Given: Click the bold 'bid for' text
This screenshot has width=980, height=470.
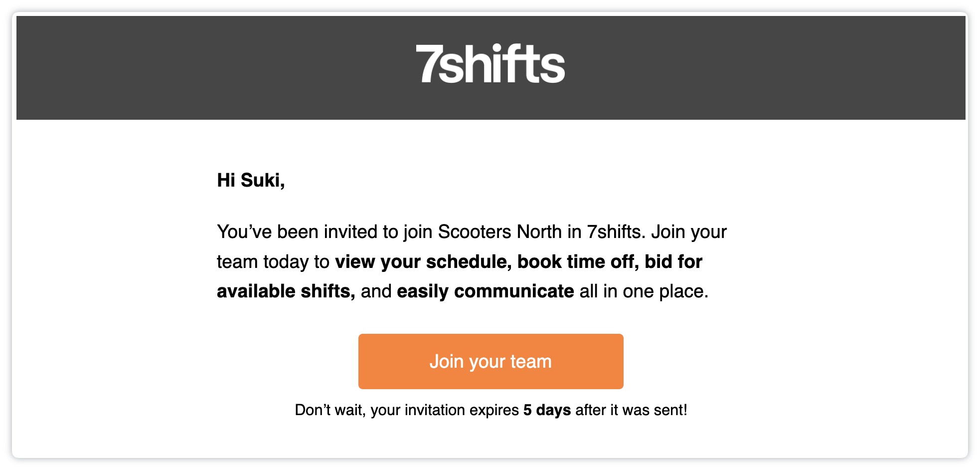Looking at the screenshot, I should (x=673, y=261).
